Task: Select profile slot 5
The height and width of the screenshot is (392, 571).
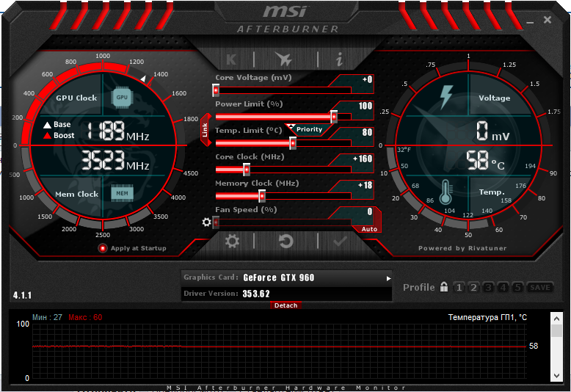Action: click(517, 287)
